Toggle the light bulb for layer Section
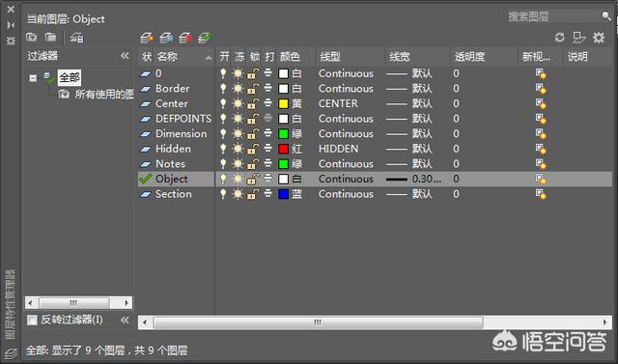Image resolution: width=618 pixels, height=364 pixels. tap(223, 194)
